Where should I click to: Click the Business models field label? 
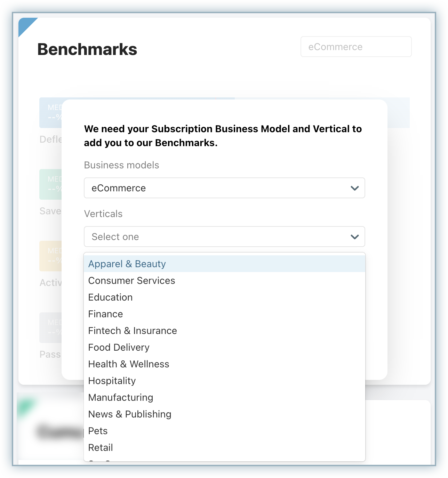[x=121, y=165]
